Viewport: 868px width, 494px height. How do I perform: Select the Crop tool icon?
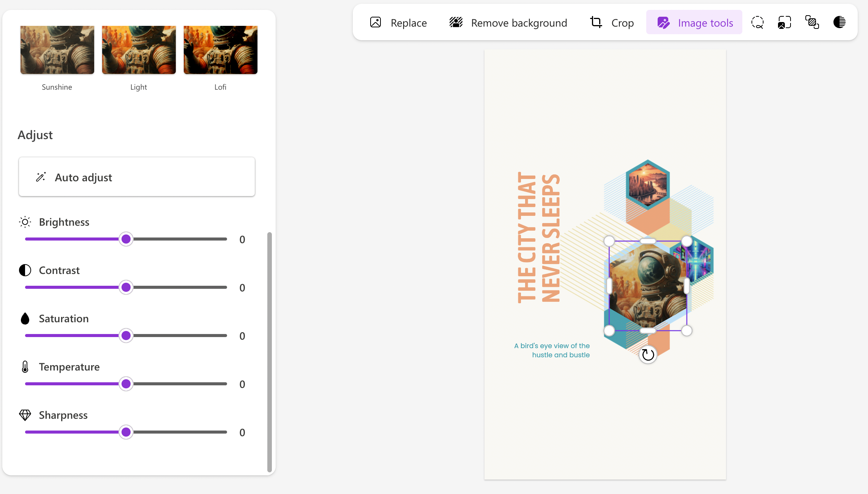click(x=596, y=22)
